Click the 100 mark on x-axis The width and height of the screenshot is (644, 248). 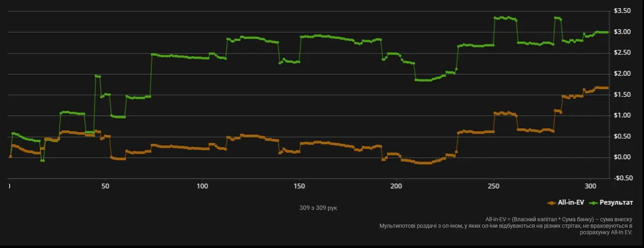pyautogui.click(x=202, y=186)
